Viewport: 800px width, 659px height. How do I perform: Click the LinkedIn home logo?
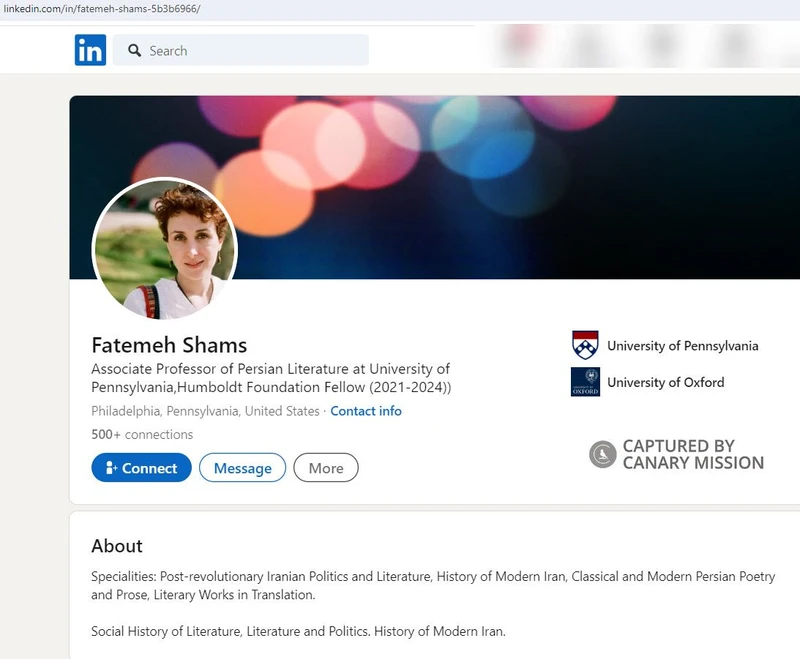pos(88,49)
